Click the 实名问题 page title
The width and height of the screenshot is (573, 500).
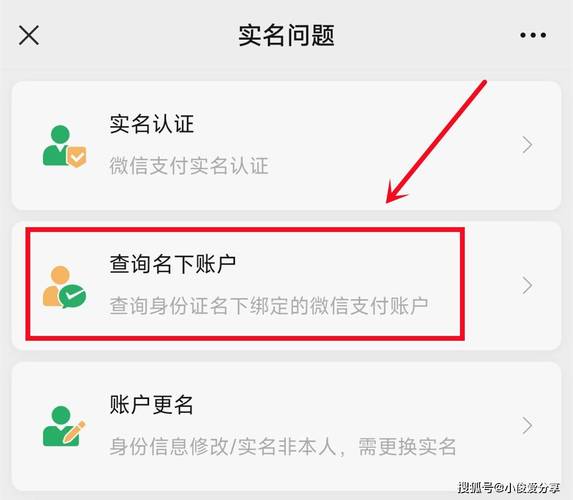(286, 35)
